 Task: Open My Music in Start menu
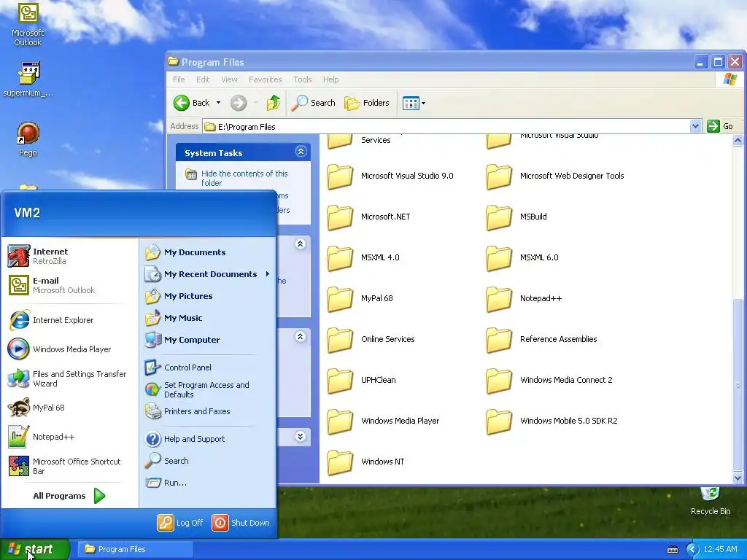(x=208, y=318)
